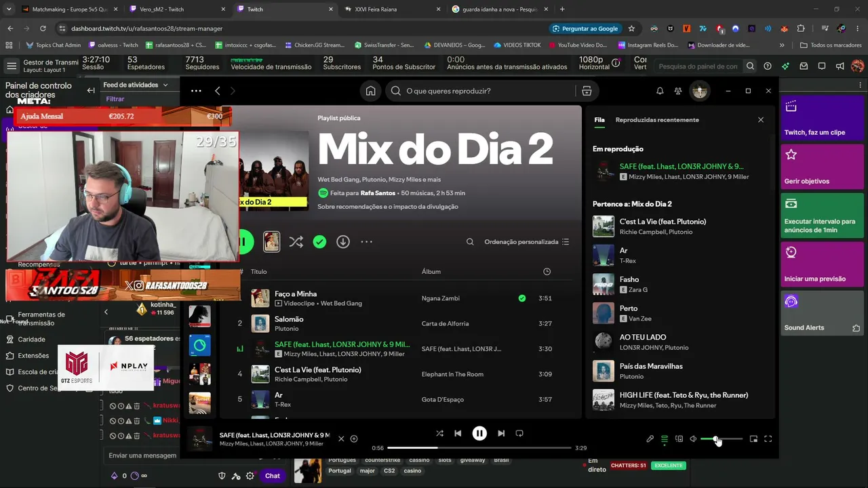Open more options dots for the playlist
Image resolution: width=868 pixels, height=488 pixels.
click(x=367, y=241)
